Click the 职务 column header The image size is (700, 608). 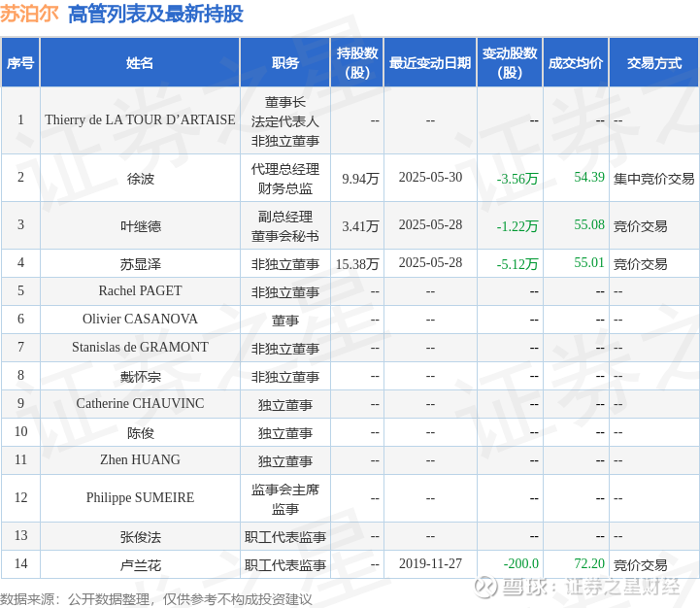[284, 62]
